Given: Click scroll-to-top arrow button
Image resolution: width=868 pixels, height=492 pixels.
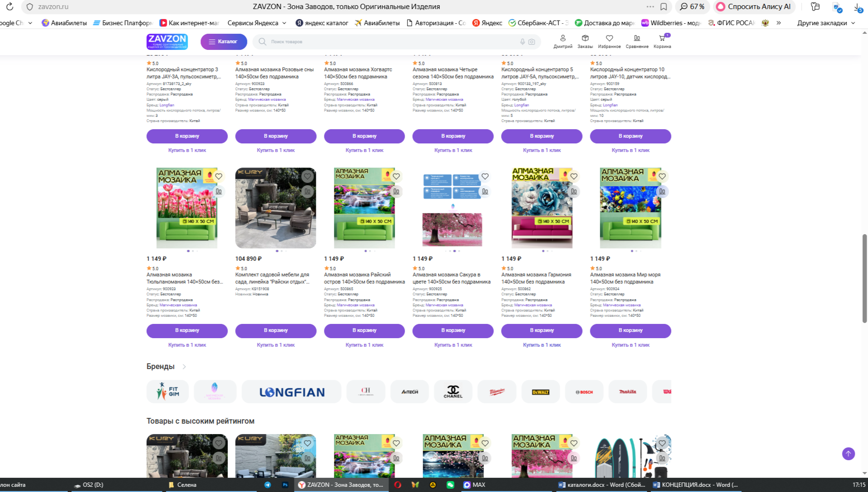Looking at the screenshot, I should point(848,454).
